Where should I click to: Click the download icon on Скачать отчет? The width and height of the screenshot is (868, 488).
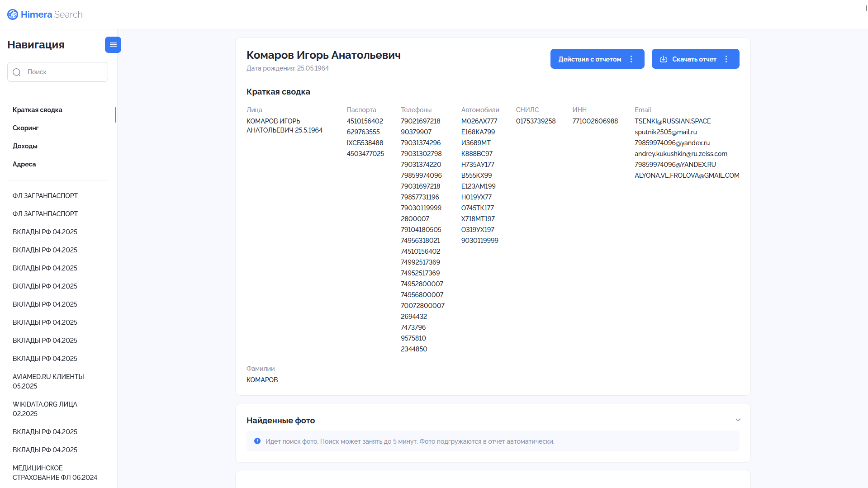click(x=664, y=59)
